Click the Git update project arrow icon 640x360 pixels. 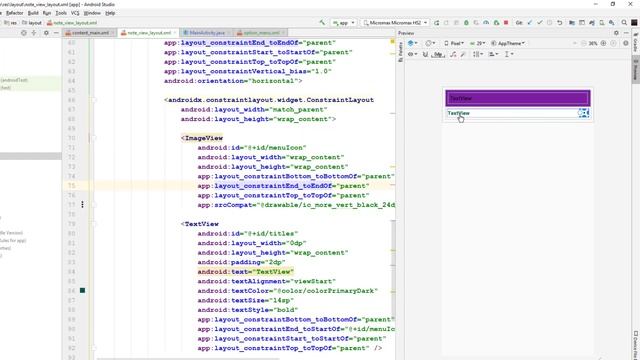tap(529, 23)
